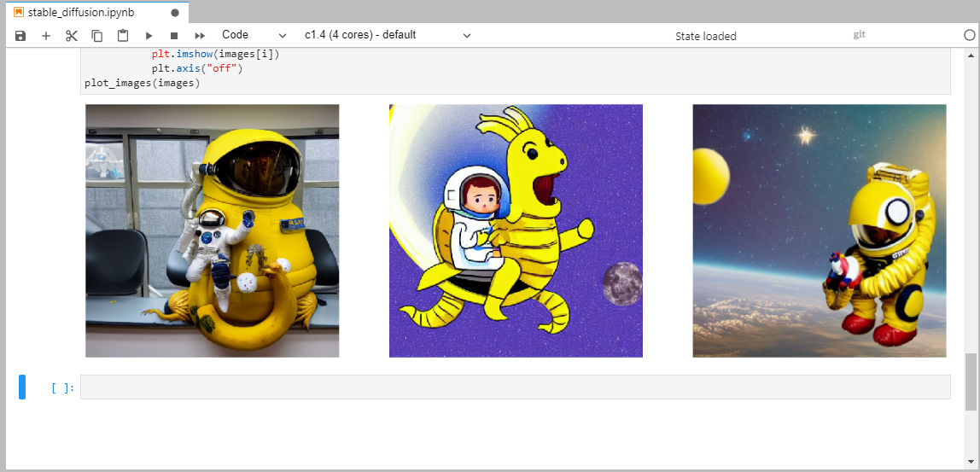This screenshot has height=472, width=980.
Task: Stop kernel execution with the square icon
Action: point(174,36)
